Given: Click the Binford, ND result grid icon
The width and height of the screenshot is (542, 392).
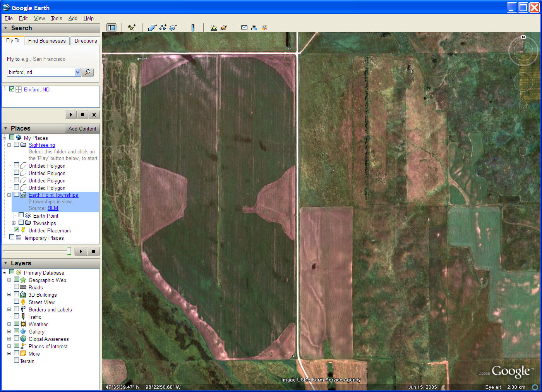Looking at the screenshot, I should pos(19,89).
